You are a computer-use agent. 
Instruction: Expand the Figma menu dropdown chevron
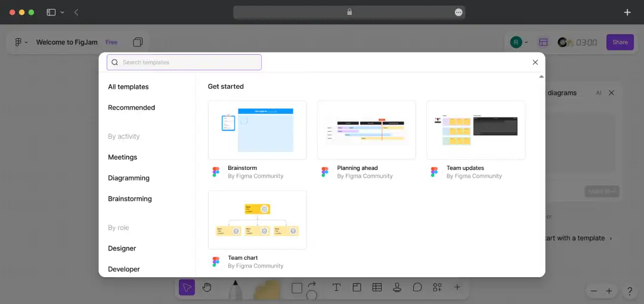click(x=26, y=42)
